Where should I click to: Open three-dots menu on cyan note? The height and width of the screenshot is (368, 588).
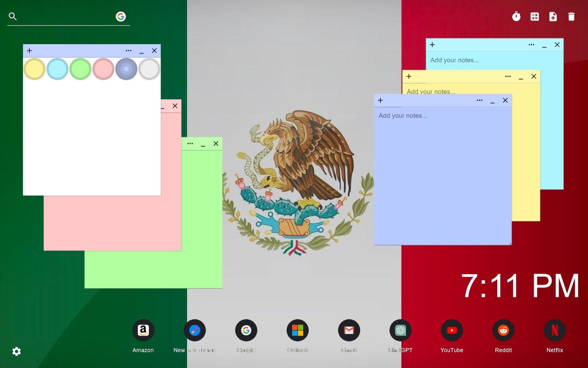(531, 45)
